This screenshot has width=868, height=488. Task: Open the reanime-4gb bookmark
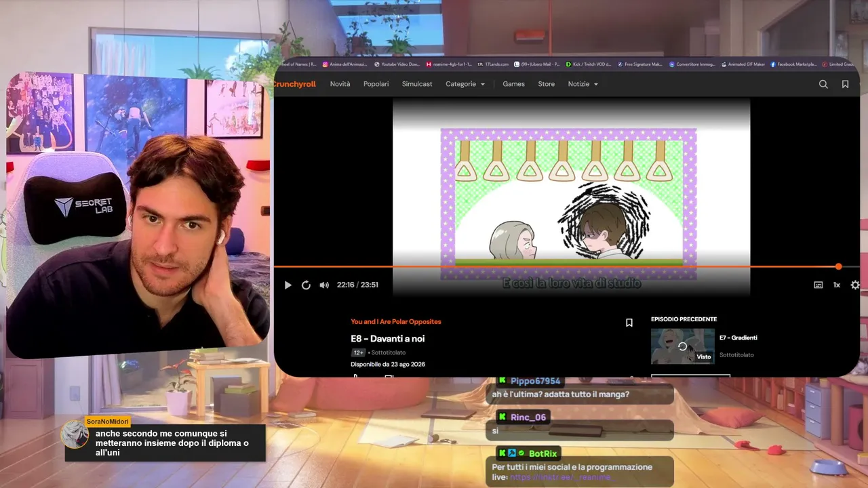pos(448,64)
